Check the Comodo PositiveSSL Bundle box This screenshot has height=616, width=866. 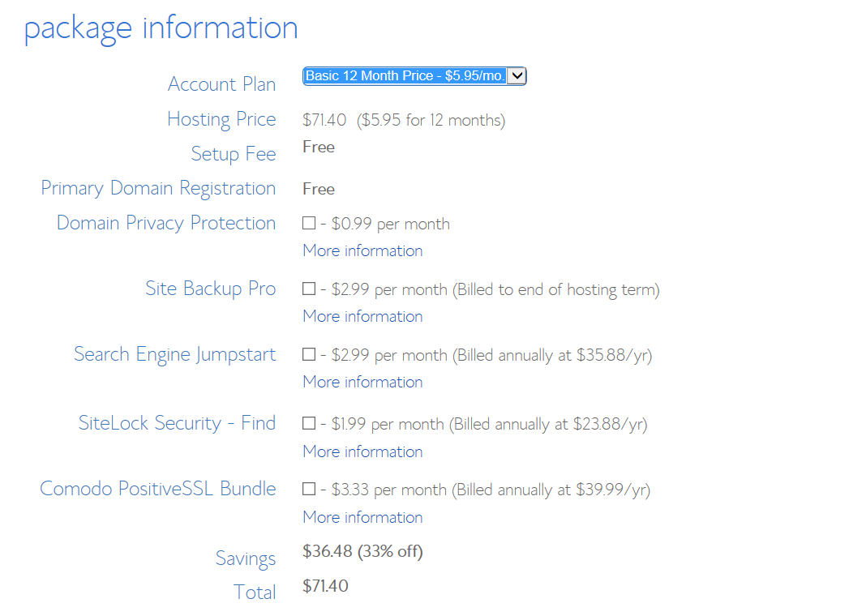point(309,489)
